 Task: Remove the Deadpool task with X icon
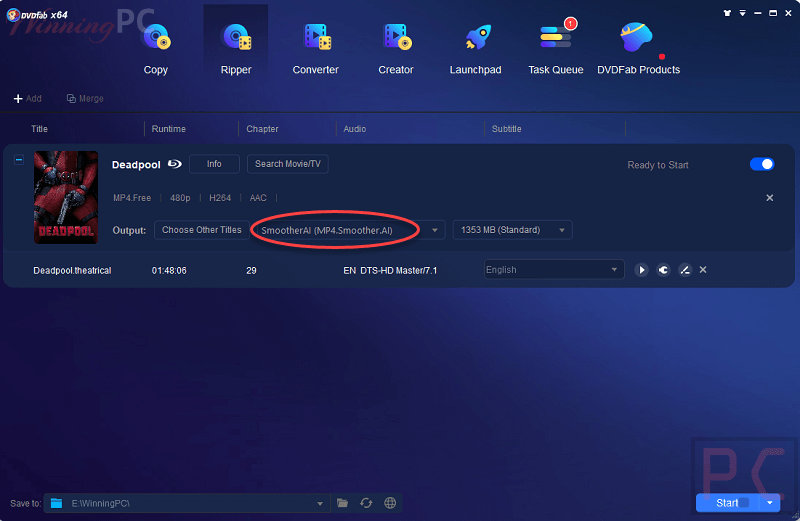769,197
